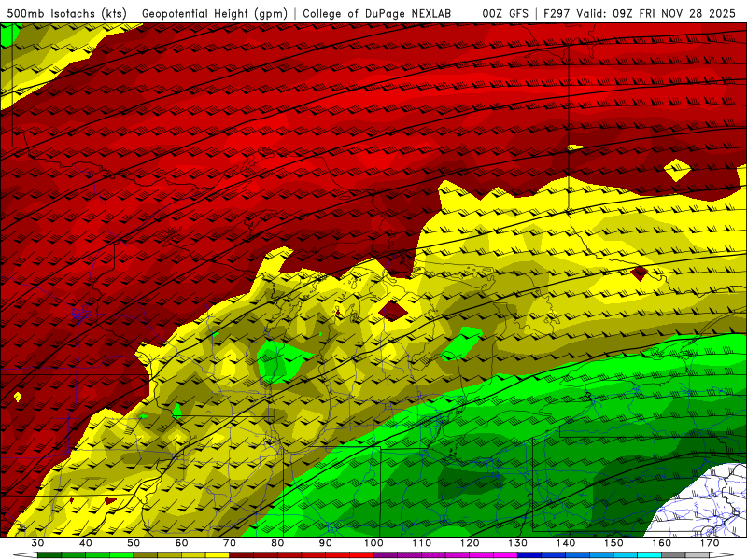The width and height of the screenshot is (747, 560).
Task: Click the 70 knots legend label
Action: (x=230, y=543)
